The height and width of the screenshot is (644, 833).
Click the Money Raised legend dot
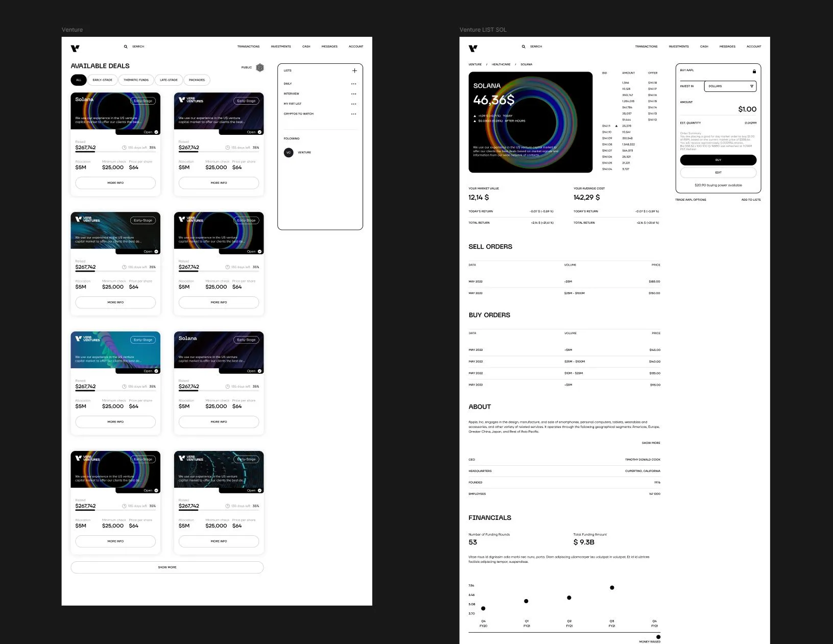(x=658, y=637)
